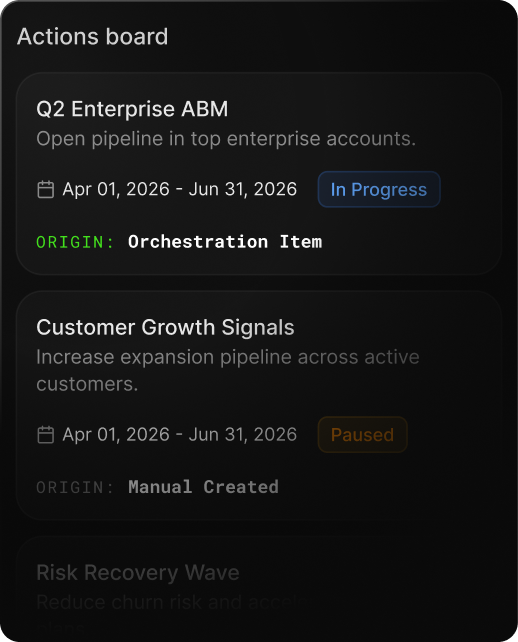Click the Manual Created origin value
The height and width of the screenshot is (642, 518).
[203, 487]
